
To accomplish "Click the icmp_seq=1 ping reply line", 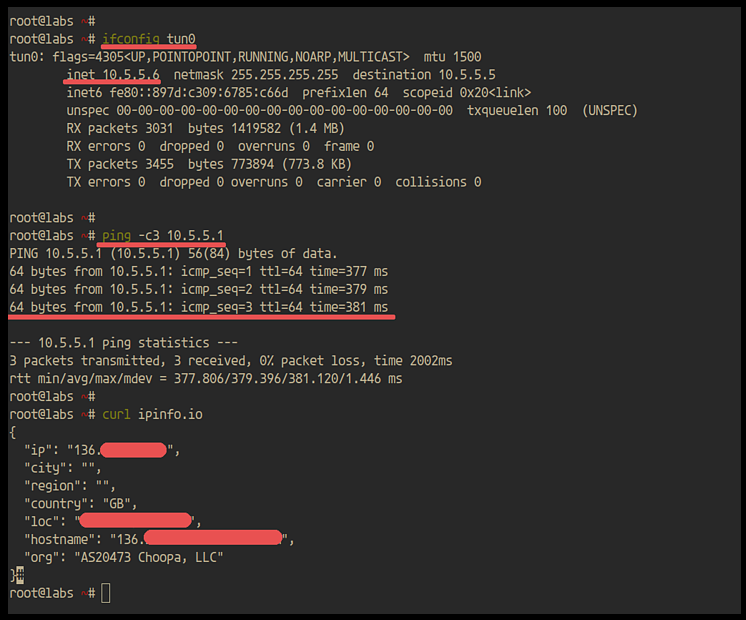I will point(198,271).
